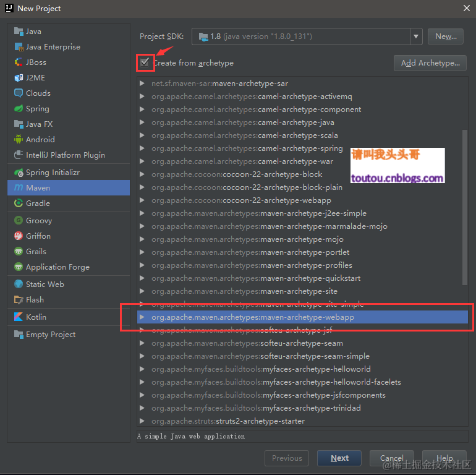The width and height of the screenshot is (476, 475).
Task: Click the Previous button
Action: click(287, 458)
